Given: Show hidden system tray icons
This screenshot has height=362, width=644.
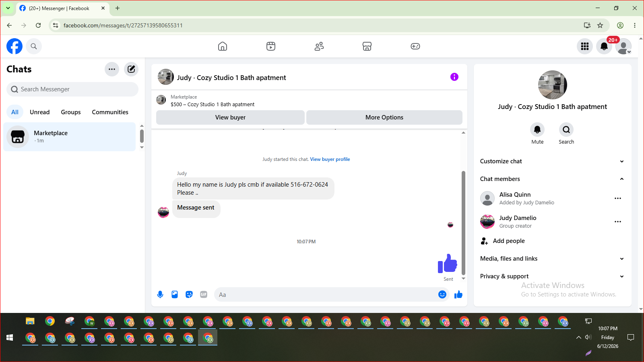Looking at the screenshot, I should click(579, 337).
